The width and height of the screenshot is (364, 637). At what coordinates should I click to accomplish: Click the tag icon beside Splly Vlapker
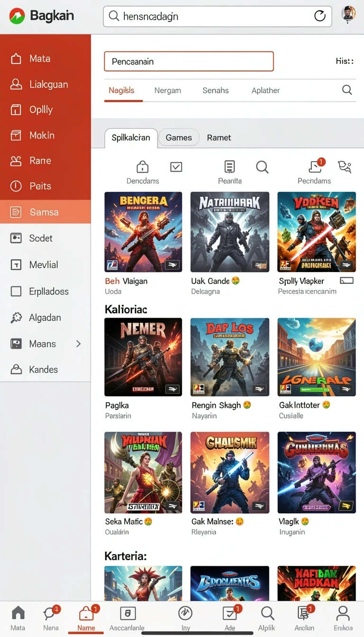[347, 281]
